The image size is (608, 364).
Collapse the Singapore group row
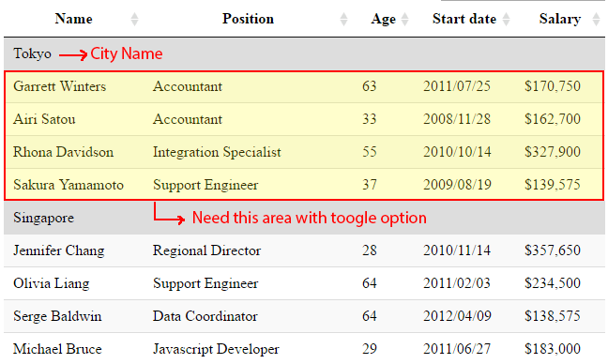coord(304,218)
